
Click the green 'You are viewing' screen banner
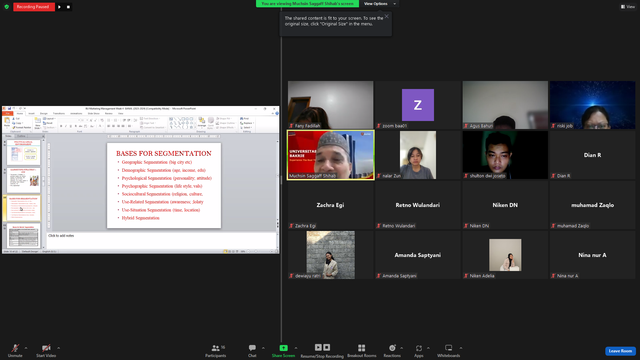(307, 4)
